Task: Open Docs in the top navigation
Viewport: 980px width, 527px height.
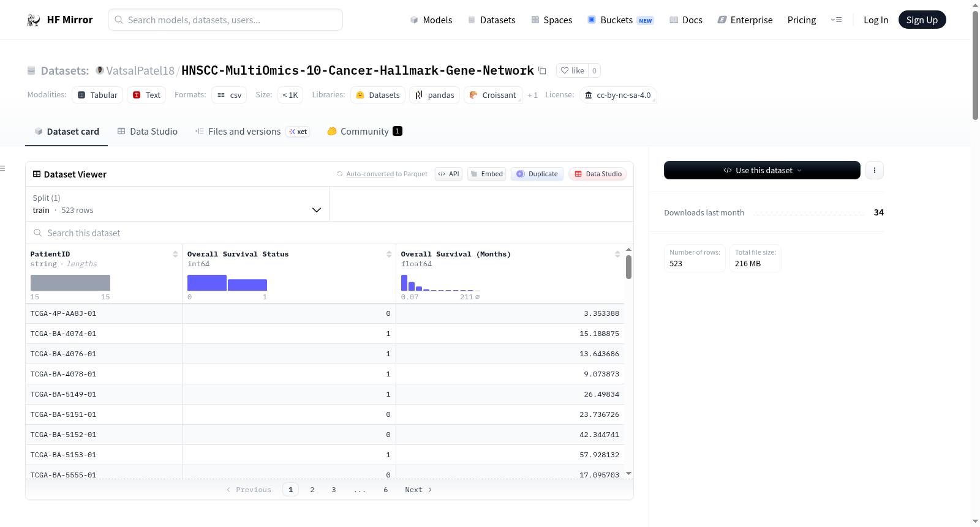Action: point(686,20)
